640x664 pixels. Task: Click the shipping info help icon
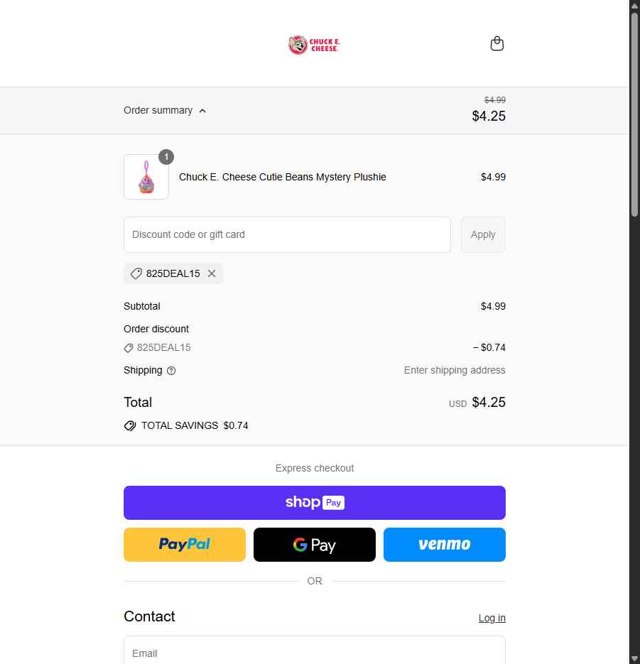[x=171, y=370]
